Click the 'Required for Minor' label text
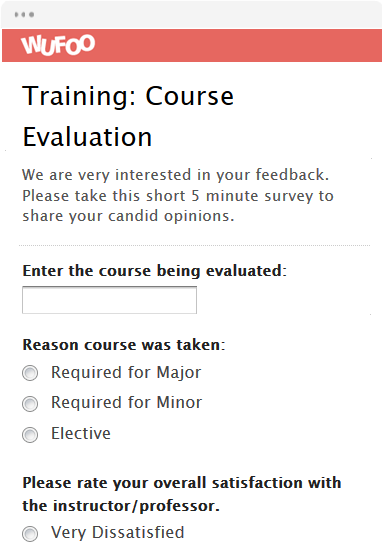The height and width of the screenshot is (550, 382). coord(127,403)
